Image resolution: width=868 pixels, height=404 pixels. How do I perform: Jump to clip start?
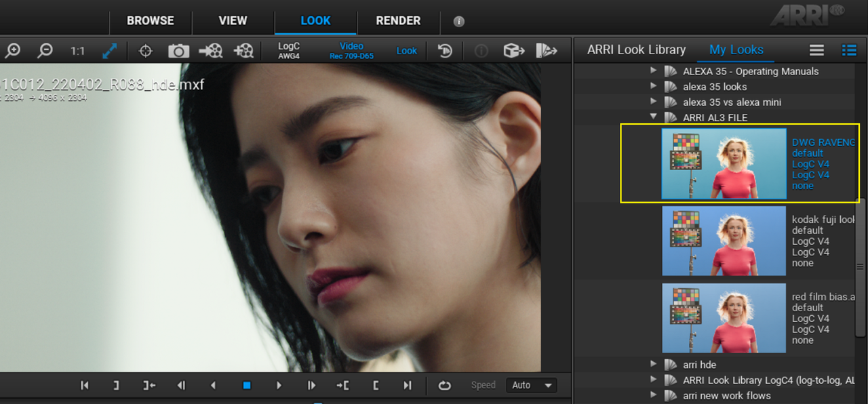[85, 385]
